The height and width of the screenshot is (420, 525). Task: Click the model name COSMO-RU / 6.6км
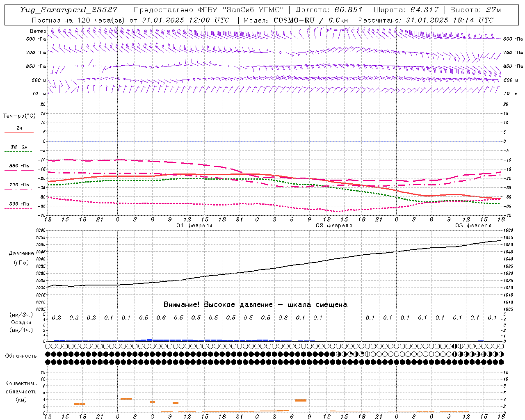(310, 20)
